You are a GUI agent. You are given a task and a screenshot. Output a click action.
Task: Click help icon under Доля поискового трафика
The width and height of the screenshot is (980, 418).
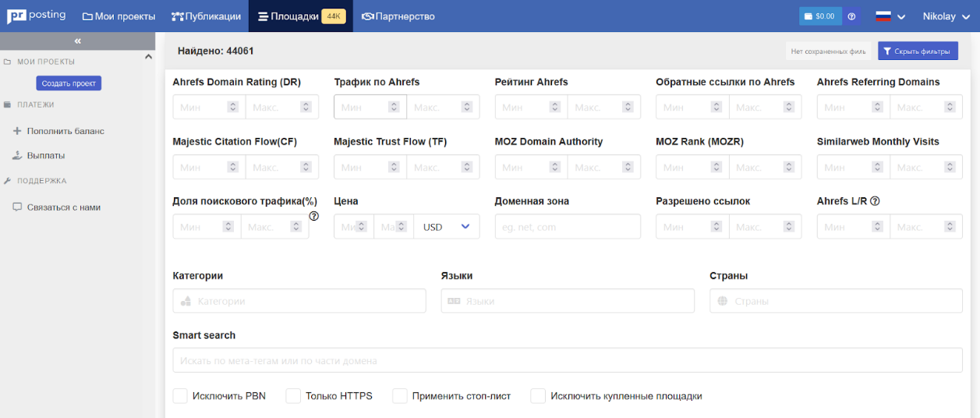coord(314,216)
